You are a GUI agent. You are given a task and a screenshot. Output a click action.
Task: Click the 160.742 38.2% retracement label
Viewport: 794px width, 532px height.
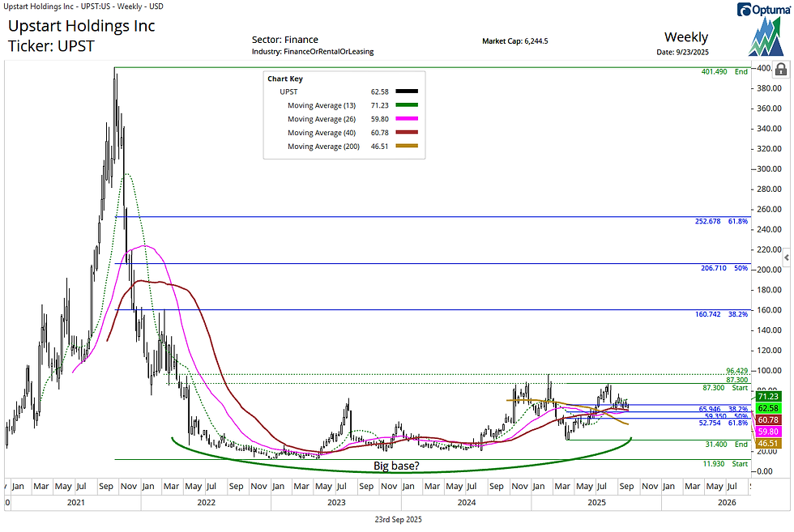coord(722,314)
